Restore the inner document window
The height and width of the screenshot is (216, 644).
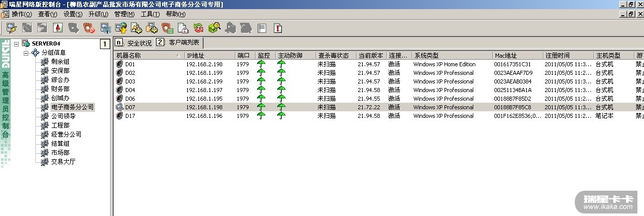click(x=631, y=14)
